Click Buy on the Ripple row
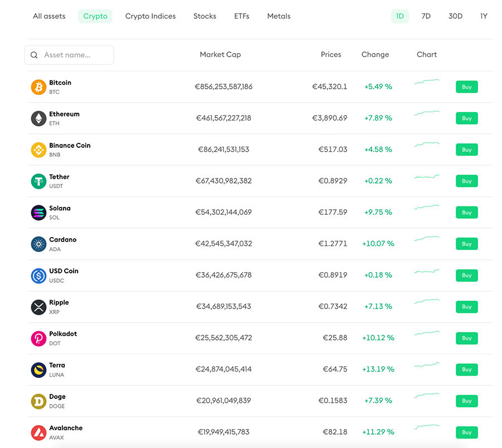502x448 pixels. [467, 307]
